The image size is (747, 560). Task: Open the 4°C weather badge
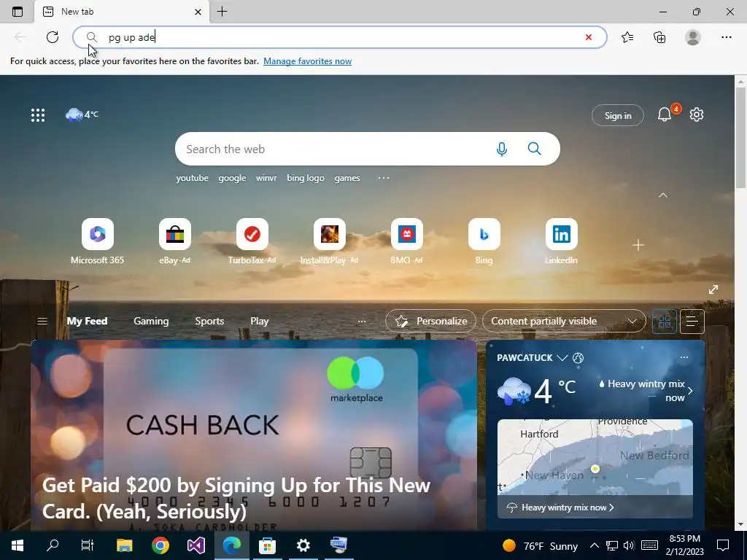(x=82, y=114)
